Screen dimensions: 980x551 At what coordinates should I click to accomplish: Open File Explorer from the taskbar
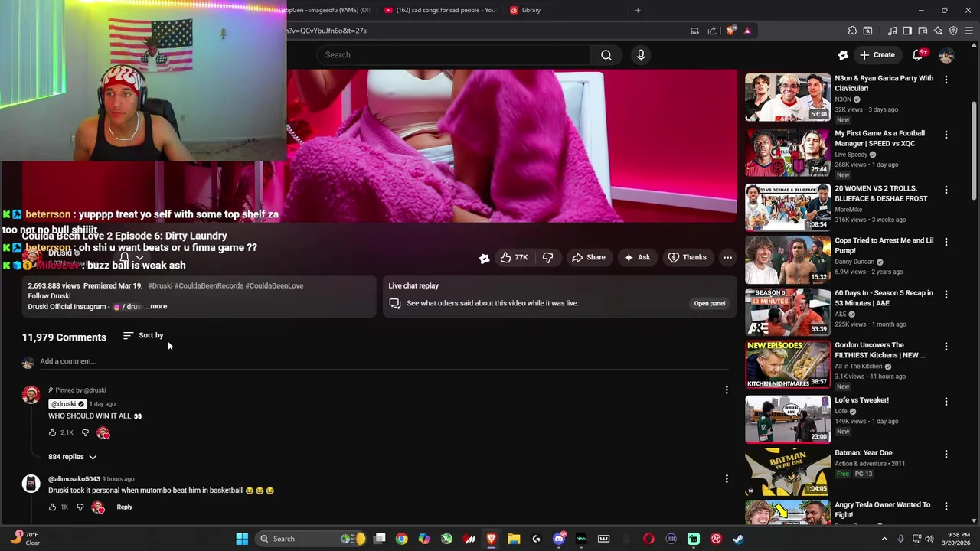pos(514,539)
